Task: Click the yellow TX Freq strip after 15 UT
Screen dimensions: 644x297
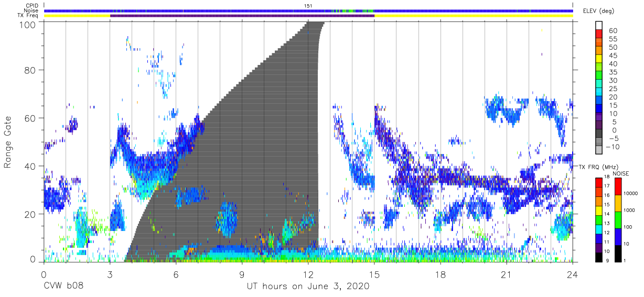Action: (x=474, y=16)
